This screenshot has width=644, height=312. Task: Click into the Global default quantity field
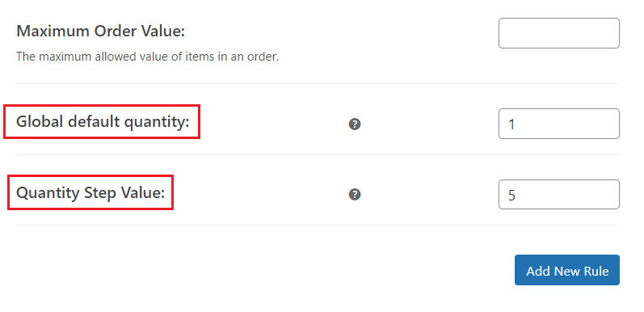558,124
